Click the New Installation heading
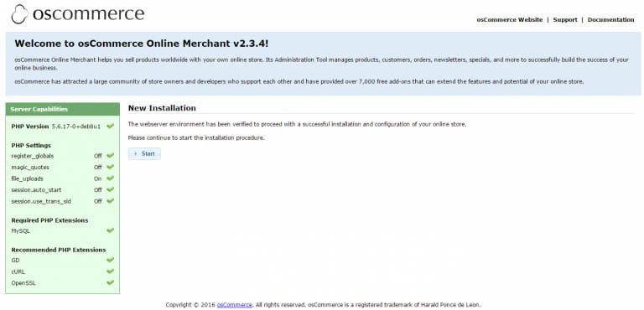Viewport: 644px width, 310px height. coord(162,108)
